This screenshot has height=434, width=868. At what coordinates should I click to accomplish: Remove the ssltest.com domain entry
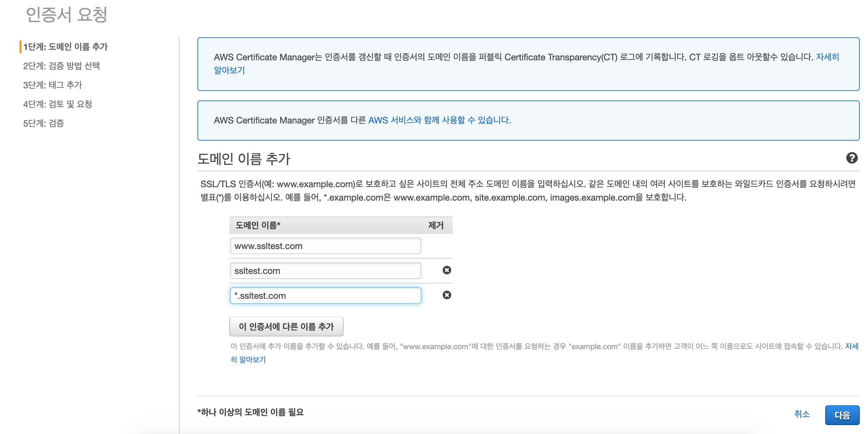tap(447, 270)
